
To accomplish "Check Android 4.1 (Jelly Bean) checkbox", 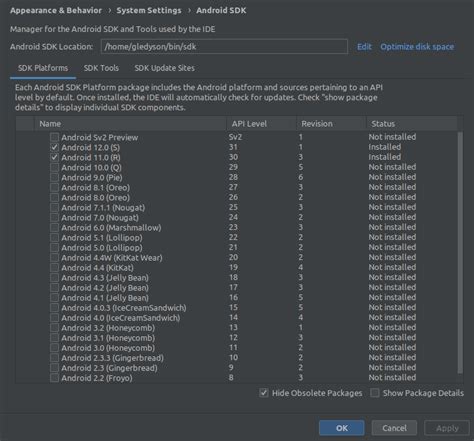I will tap(54, 297).
